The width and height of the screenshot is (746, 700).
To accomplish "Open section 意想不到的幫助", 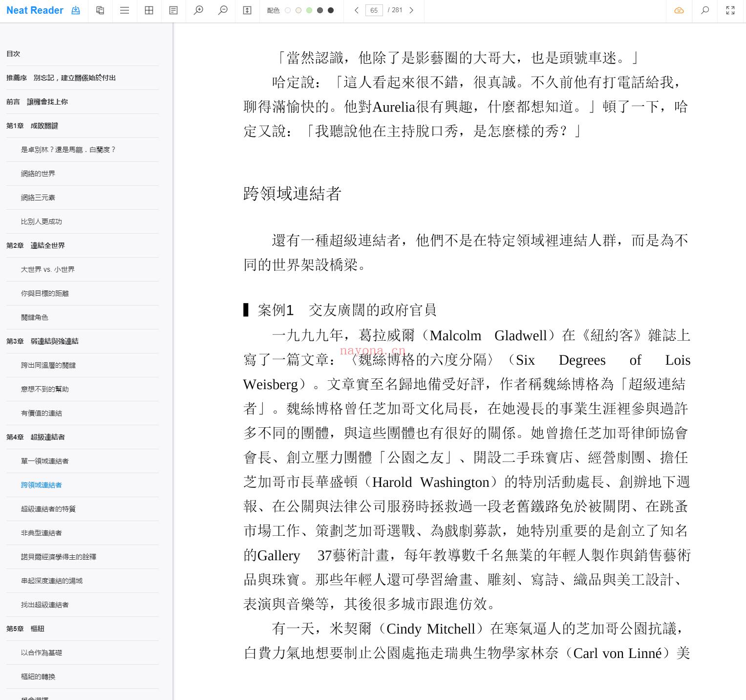I will point(45,389).
